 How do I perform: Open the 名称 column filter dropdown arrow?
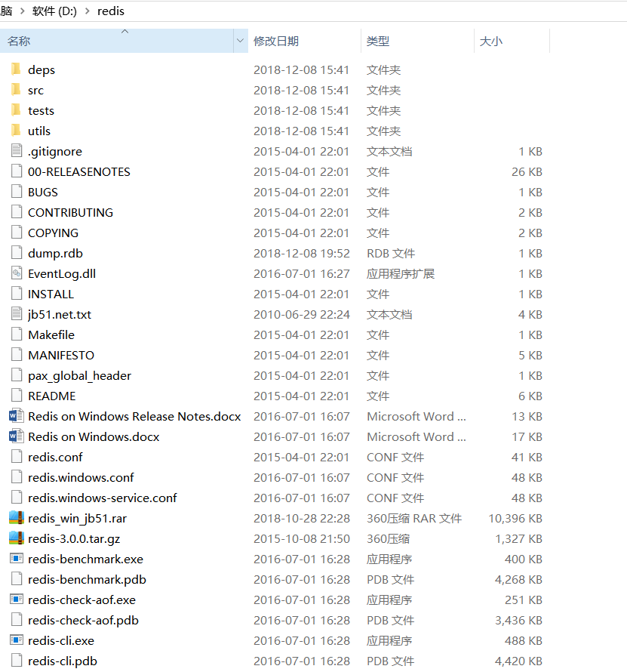tap(240, 41)
